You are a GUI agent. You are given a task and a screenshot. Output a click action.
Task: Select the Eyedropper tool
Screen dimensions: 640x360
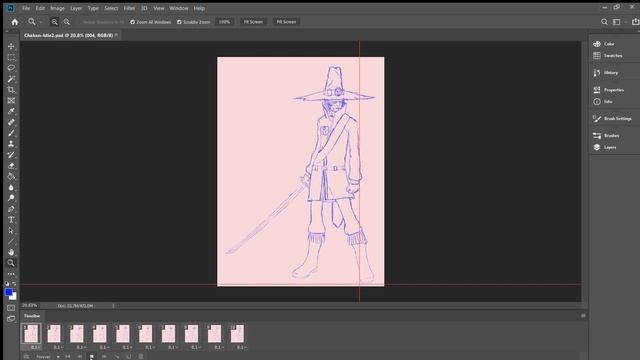point(11,111)
